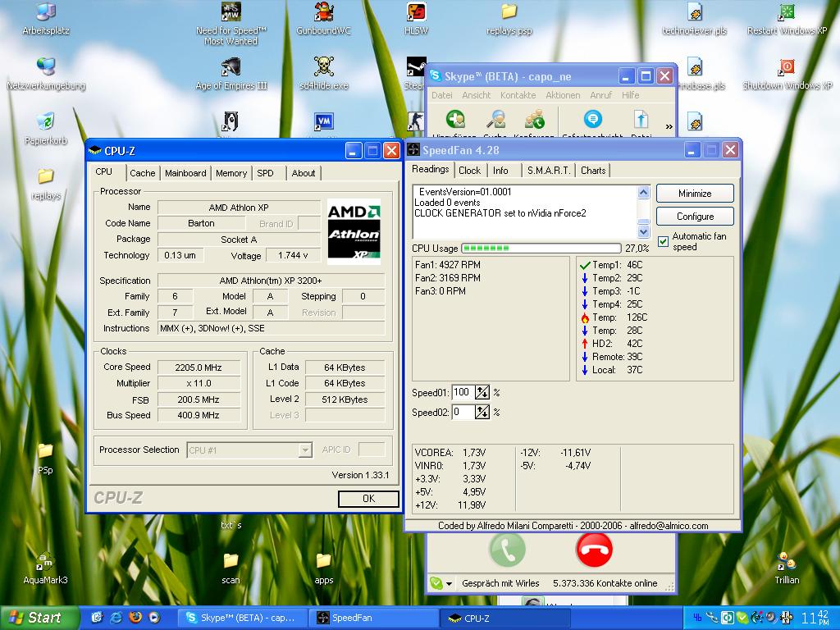The image size is (840, 630).
Task: Toggle Automatic fan speed checkbox
Action: tap(663, 242)
